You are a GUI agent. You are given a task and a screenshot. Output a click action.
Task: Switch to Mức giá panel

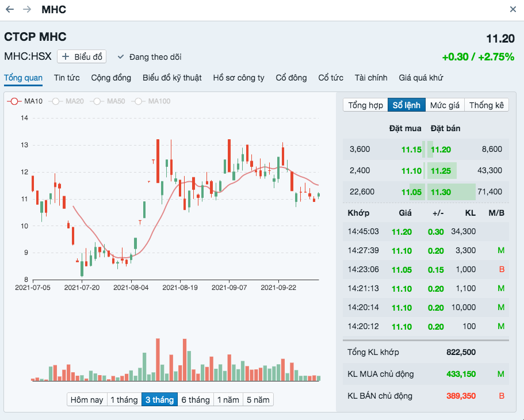[445, 105]
